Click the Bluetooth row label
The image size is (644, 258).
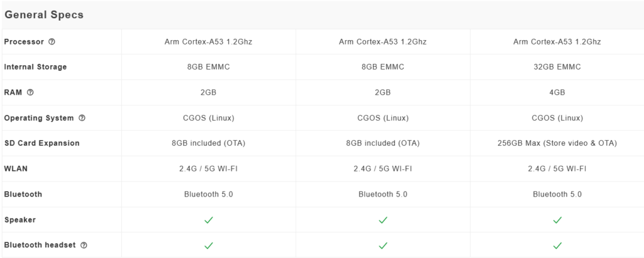[23, 195]
